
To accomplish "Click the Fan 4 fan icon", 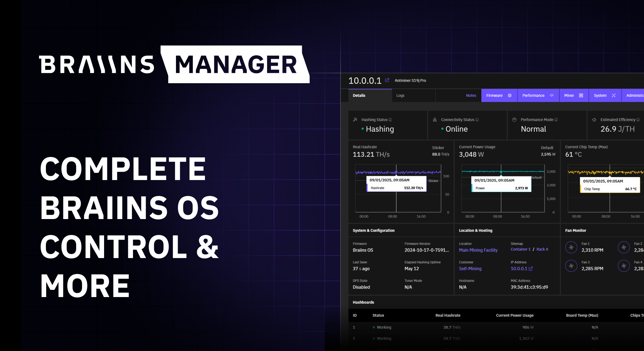I will 624,266.
